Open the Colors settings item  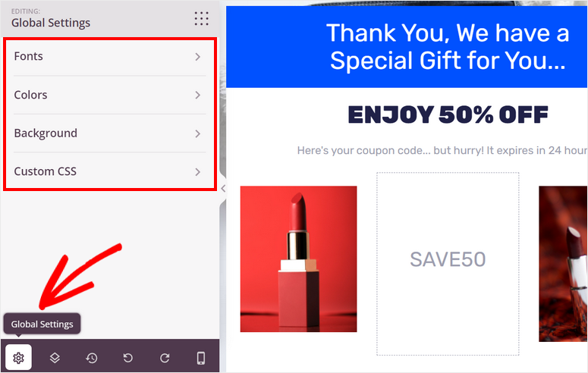point(110,96)
